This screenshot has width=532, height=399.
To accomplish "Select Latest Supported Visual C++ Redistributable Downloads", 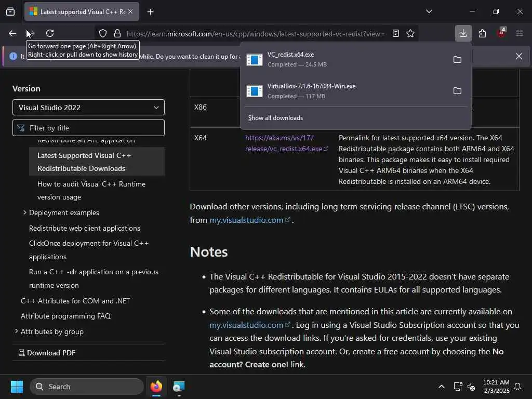I will click(x=97, y=162).
